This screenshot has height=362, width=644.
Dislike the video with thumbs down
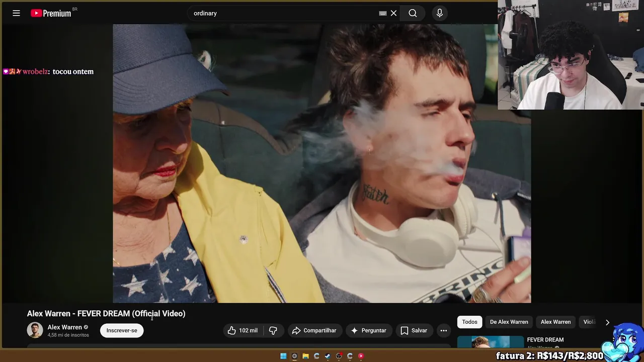coord(273,330)
